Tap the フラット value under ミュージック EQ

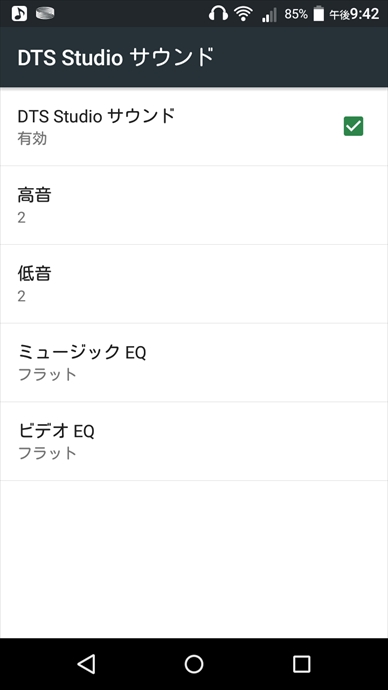pyautogui.click(x=48, y=374)
